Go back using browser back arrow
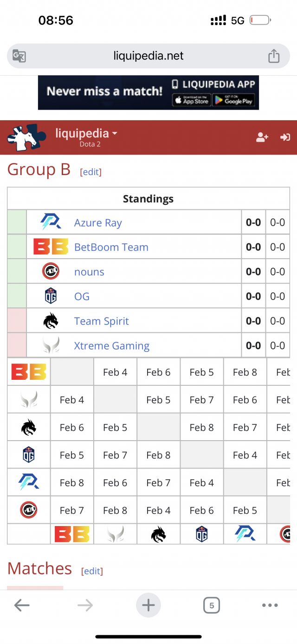Image resolution: width=297 pixels, height=644 pixels. pyautogui.click(x=22, y=605)
